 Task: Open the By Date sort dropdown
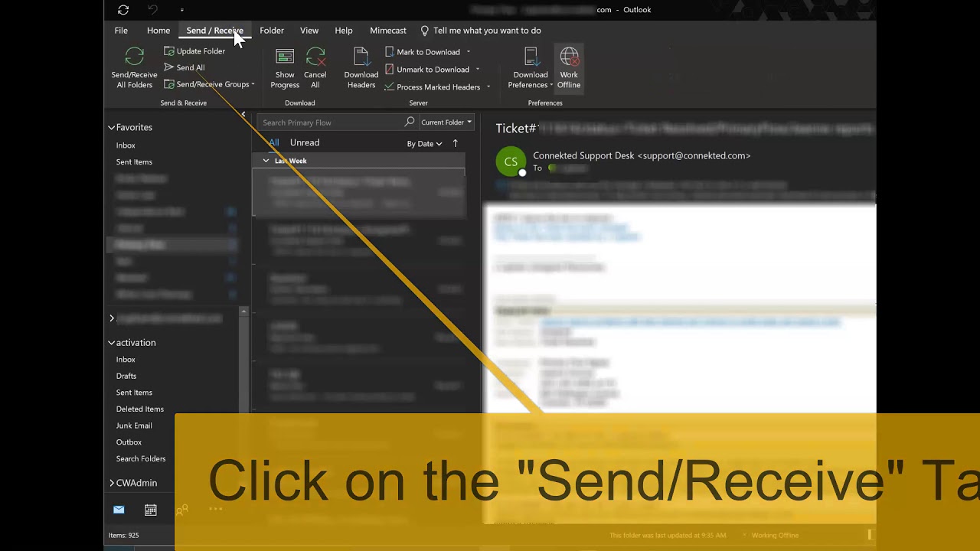click(424, 144)
